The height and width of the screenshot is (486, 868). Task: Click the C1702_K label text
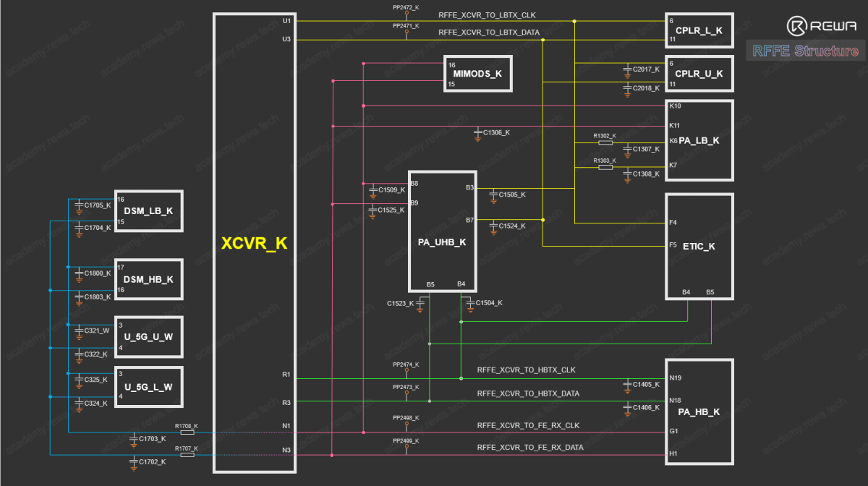point(152,461)
